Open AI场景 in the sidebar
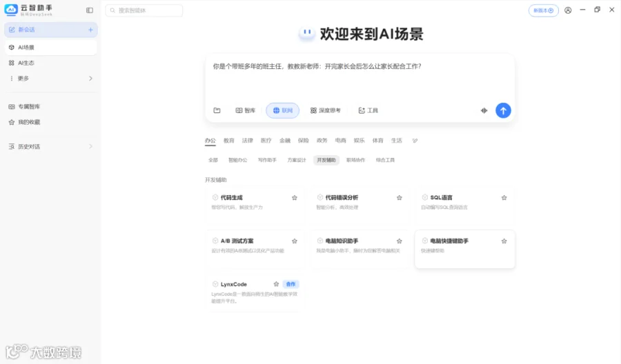The height and width of the screenshot is (364, 621). [50, 48]
